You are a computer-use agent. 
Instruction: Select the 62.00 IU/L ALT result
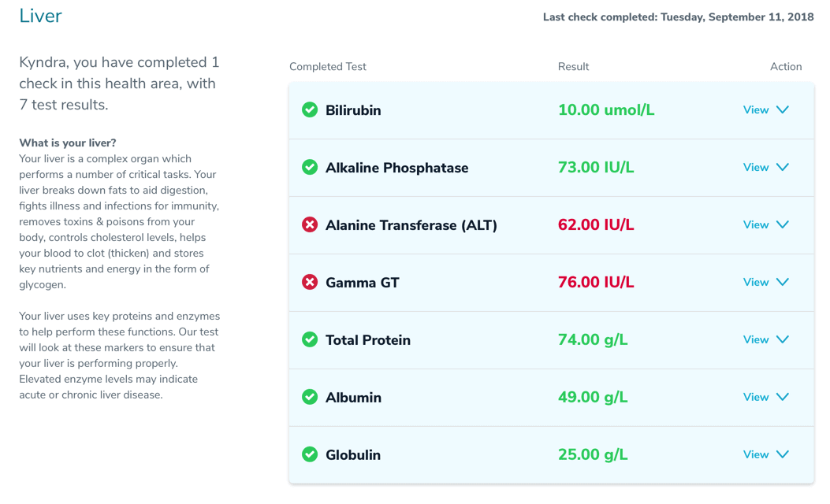coord(596,224)
